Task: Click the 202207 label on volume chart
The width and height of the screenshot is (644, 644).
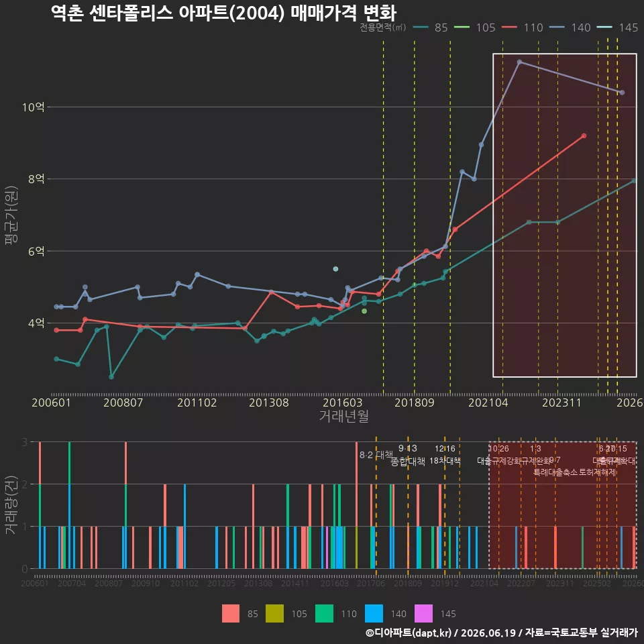Action: click(521, 583)
